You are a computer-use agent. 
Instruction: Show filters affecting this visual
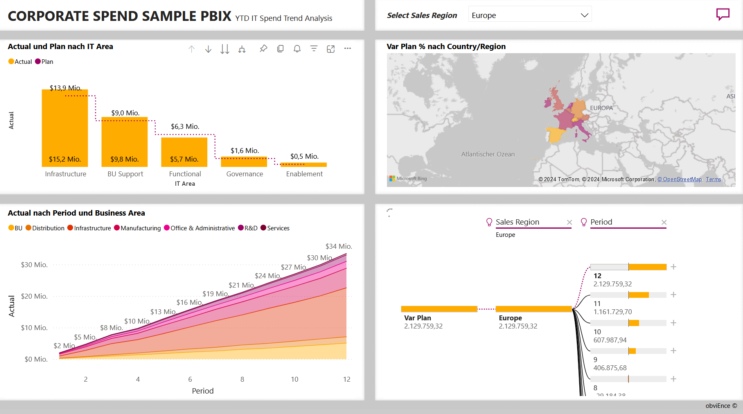[314, 48]
